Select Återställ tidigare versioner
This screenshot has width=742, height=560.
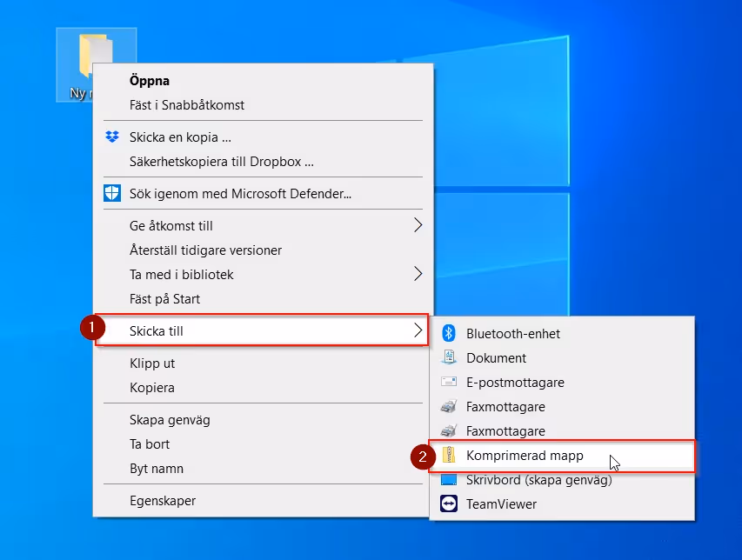click(263, 250)
